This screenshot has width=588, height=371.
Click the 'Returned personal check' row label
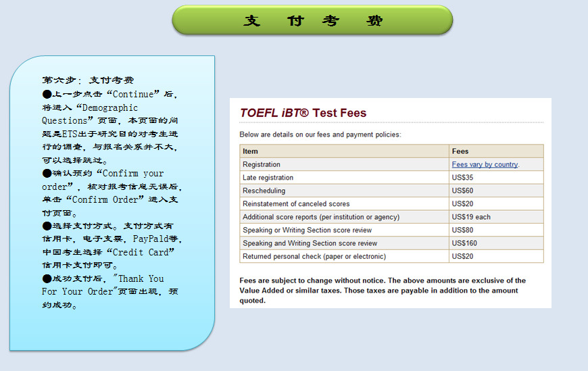point(314,257)
